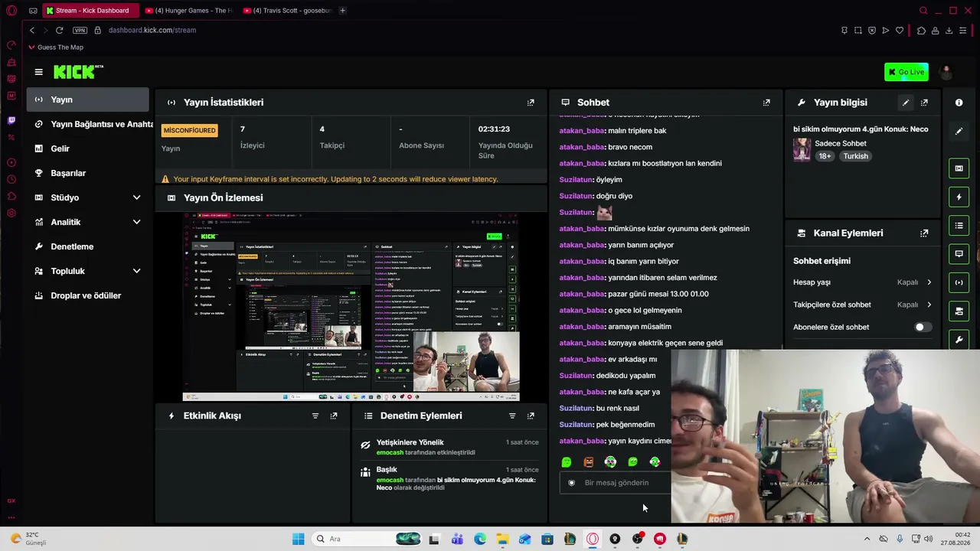Open the Gelir page
This screenshot has width=980, height=551.
click(88, 148)
